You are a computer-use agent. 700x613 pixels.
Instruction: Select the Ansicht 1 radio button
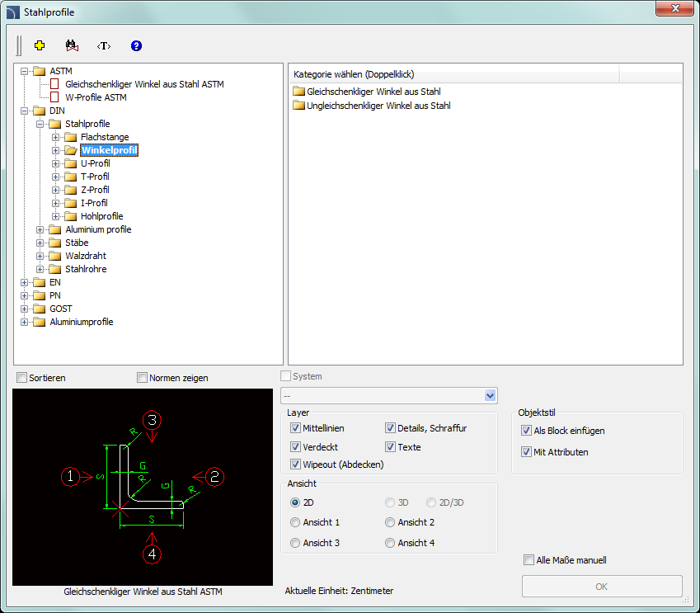click(295, 522)
